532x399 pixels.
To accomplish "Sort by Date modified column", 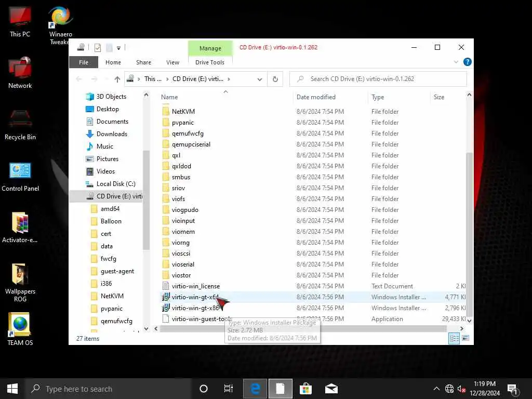I will point(330,97).
